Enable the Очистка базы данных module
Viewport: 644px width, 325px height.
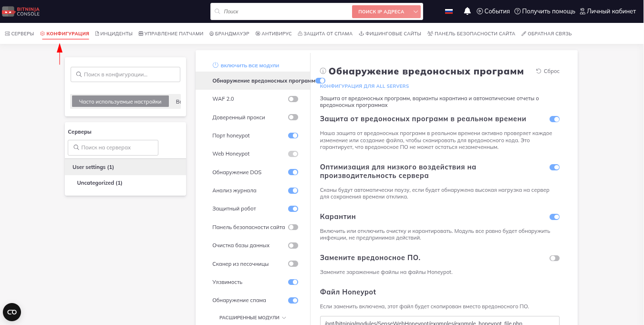(293, 245)
